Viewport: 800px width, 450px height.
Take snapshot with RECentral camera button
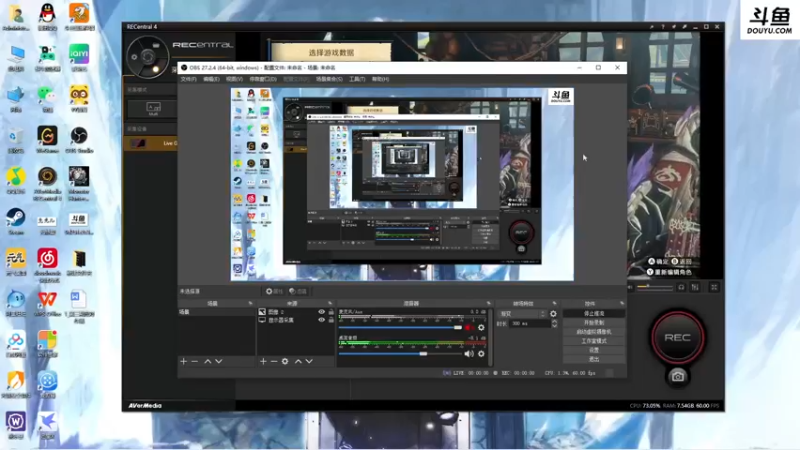pos(678,377)
